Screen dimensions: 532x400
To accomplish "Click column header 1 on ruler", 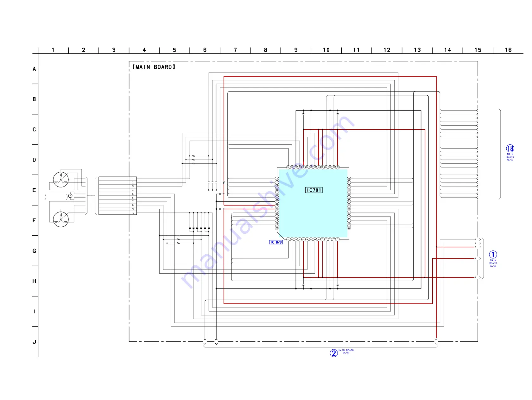I will pos(53,50).
